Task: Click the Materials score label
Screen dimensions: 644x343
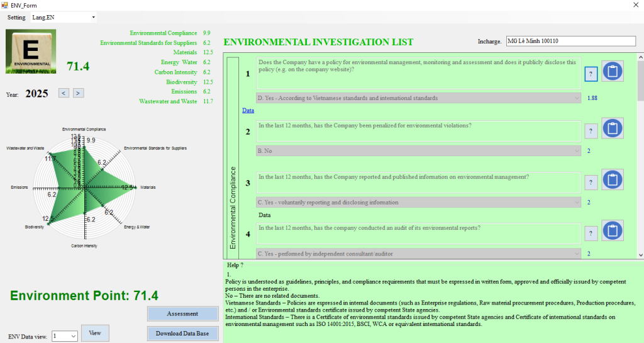Action: 185,52
